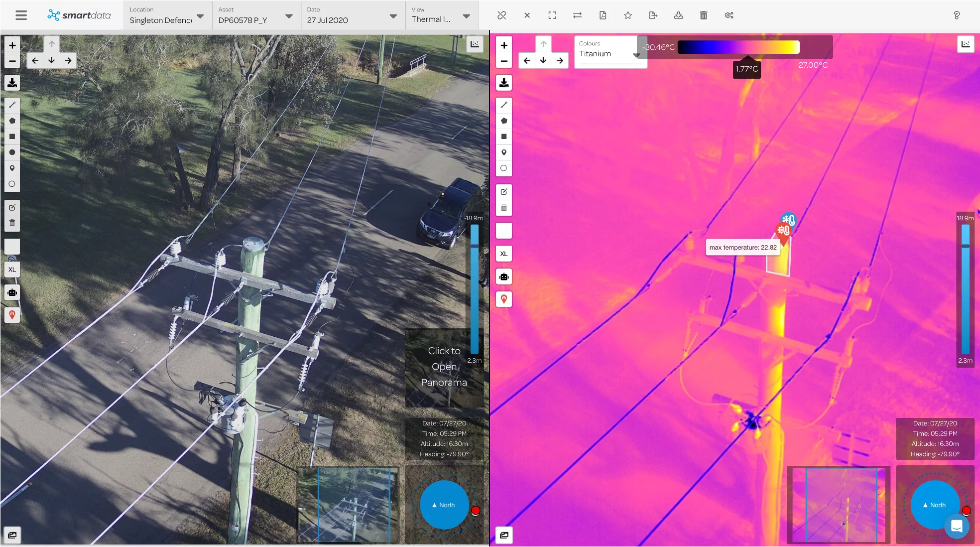Export PDF report icon
The width and height of the screenshot is (980, 547).
pyautogui.click(x=603, y=15)
